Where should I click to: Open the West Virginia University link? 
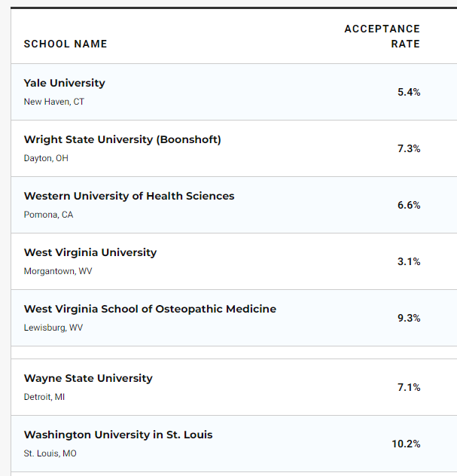90,252
